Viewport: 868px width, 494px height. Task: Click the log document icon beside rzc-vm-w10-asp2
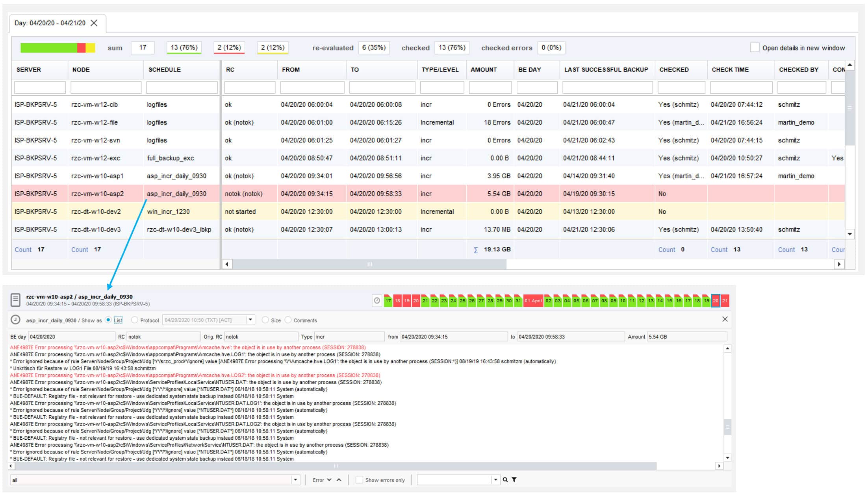[x=15, y=300]
